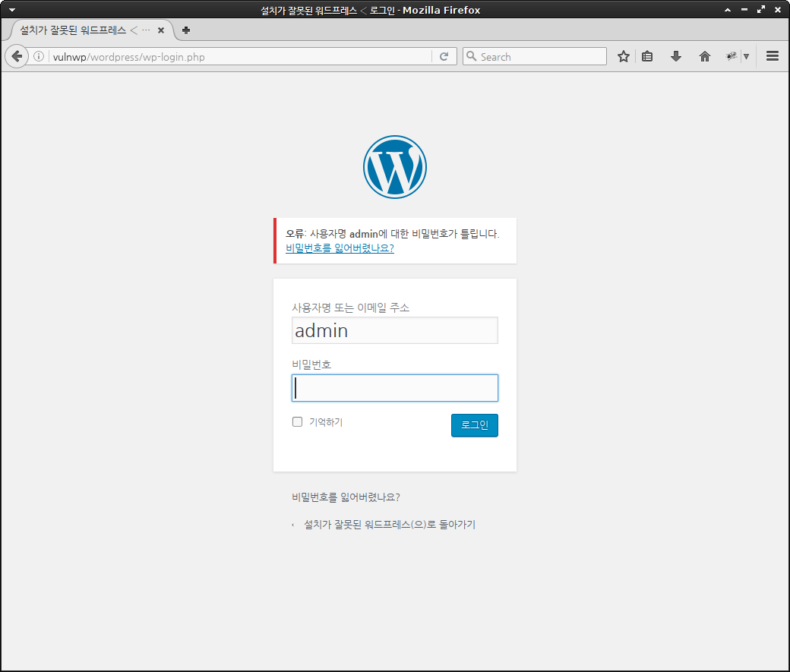Viewport: 790px width, 672px height.
Task: Click the 사용자명 또는 이메일 주소 label
Action: 351,308
